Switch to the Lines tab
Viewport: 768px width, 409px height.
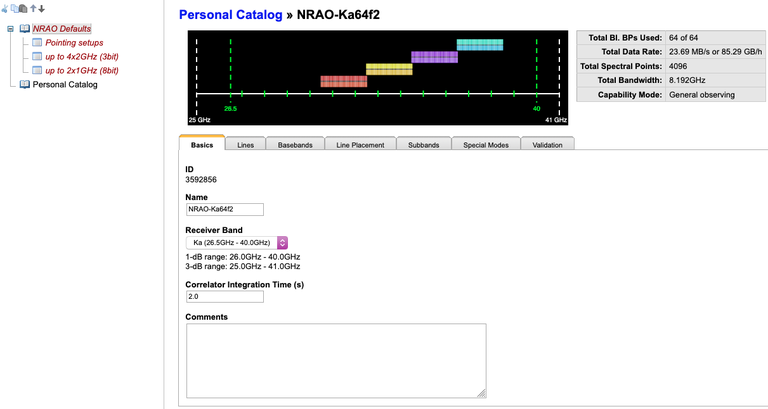[245, 145]
